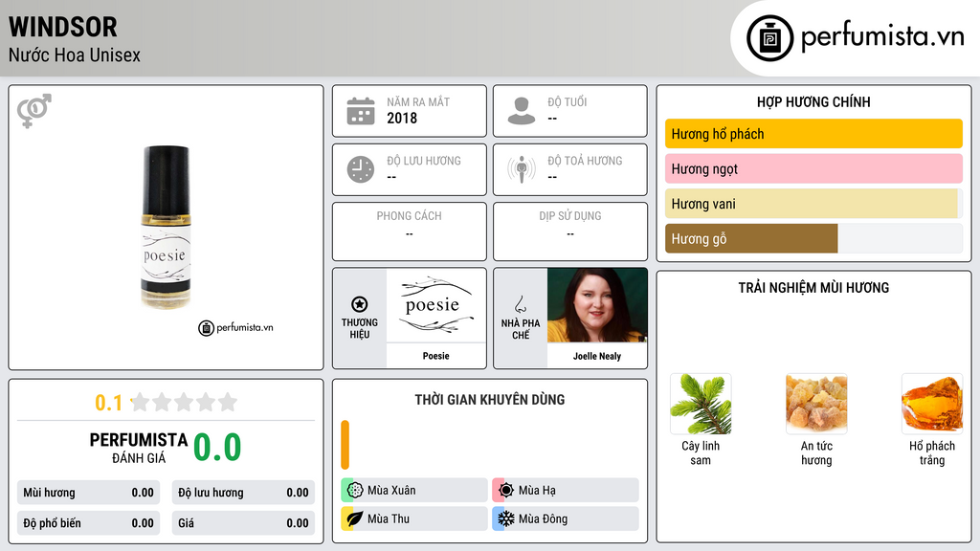Click the Hương ngọt accord bar
Image resolution: width=980 pixels, height=551 pixels.
[813, 168]
